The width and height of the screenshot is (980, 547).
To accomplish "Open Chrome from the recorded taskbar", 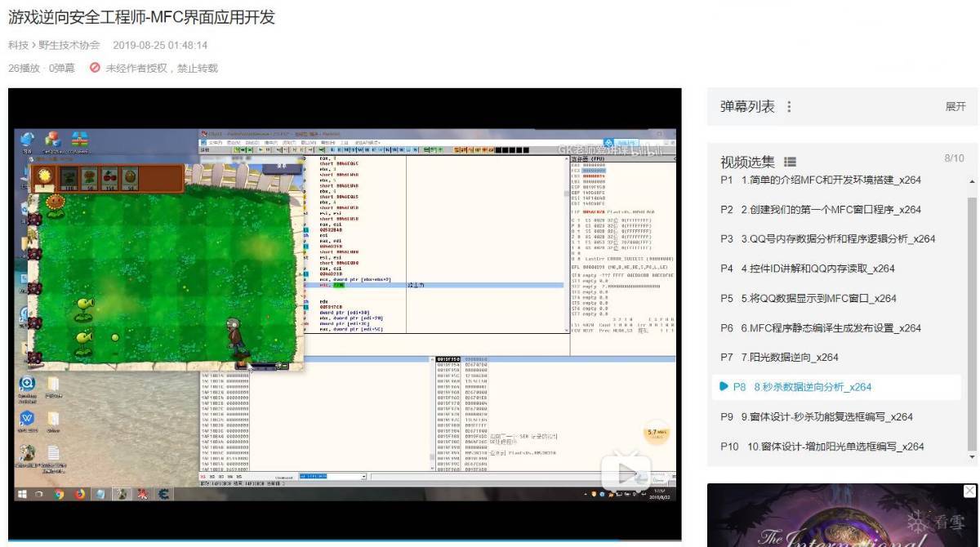I will click(x=60, y=494).
